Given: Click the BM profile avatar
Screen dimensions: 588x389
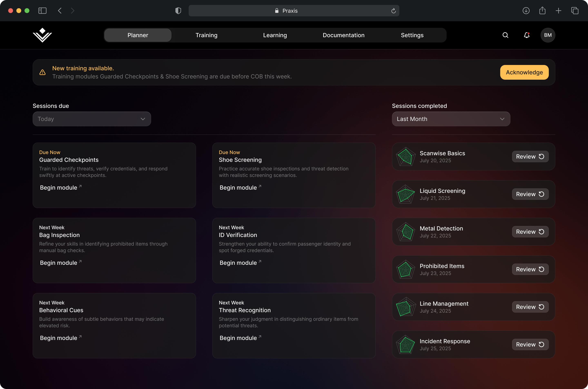Looking at the screenshot, I should pos(548,35).
